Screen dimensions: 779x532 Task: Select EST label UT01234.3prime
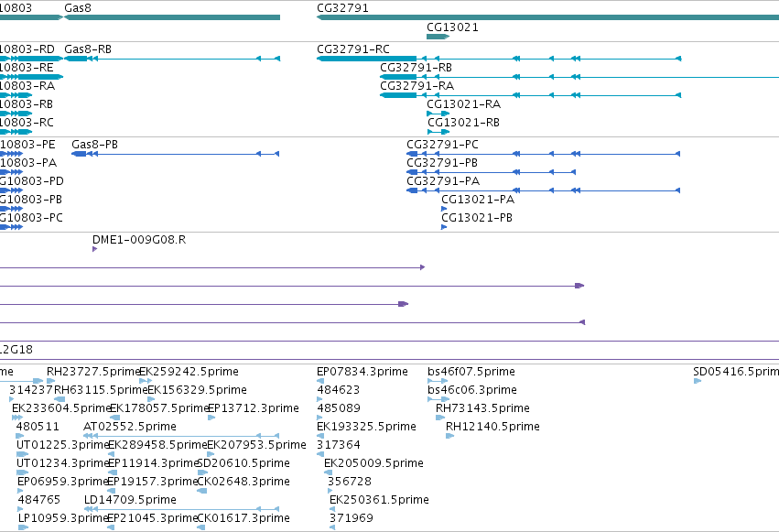click(62, 463)
